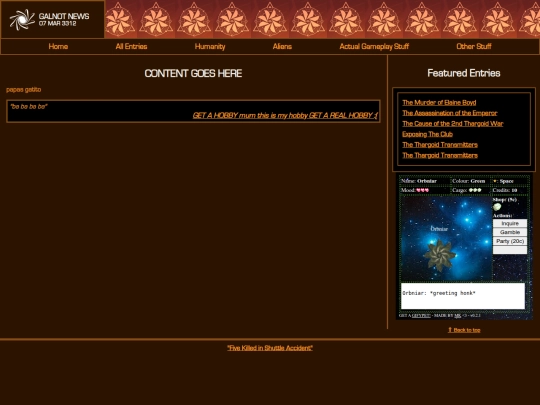Click the blank button below Party

click(510, 250)
